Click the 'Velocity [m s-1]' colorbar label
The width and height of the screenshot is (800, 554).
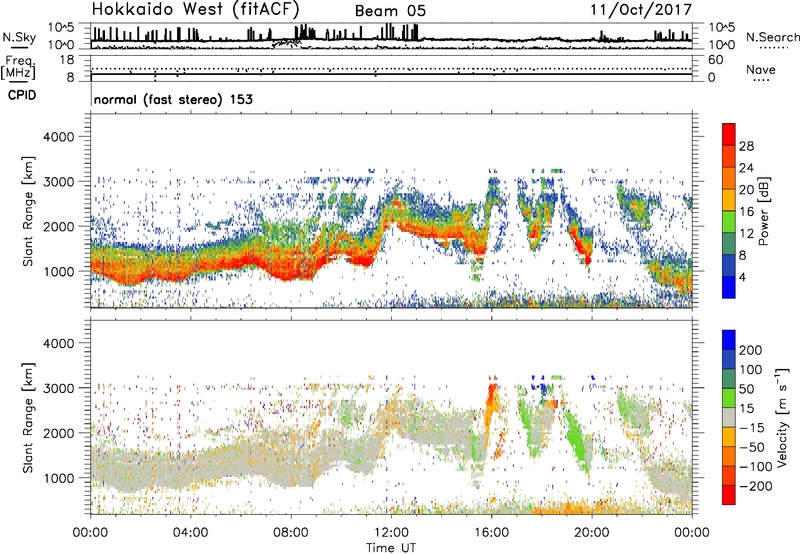click(x=781, y=417)
